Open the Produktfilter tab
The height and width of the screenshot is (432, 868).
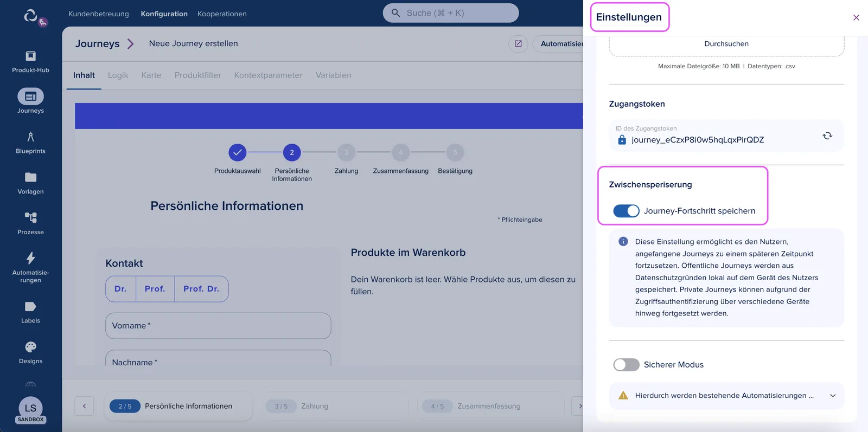[198, 75]
